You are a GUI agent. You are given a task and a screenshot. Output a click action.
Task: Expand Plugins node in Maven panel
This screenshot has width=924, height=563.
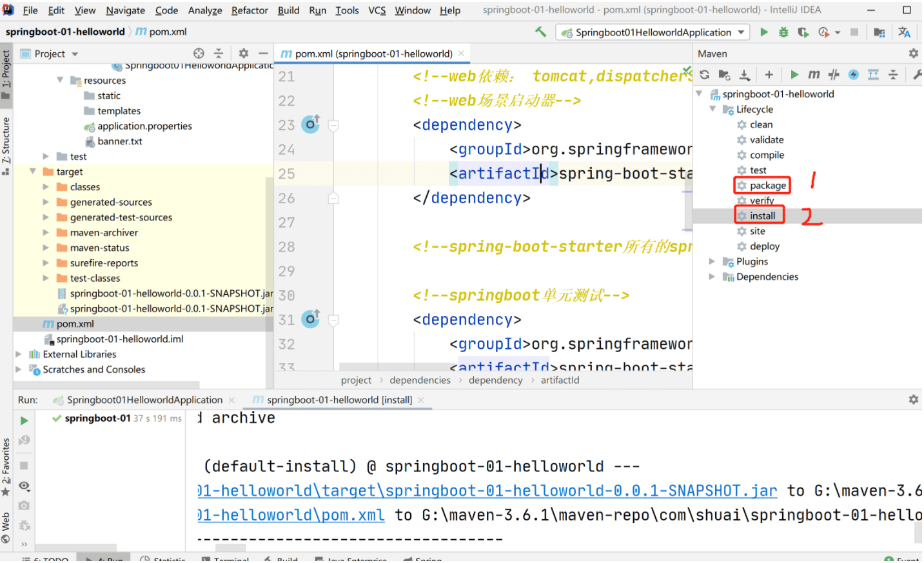712,261
